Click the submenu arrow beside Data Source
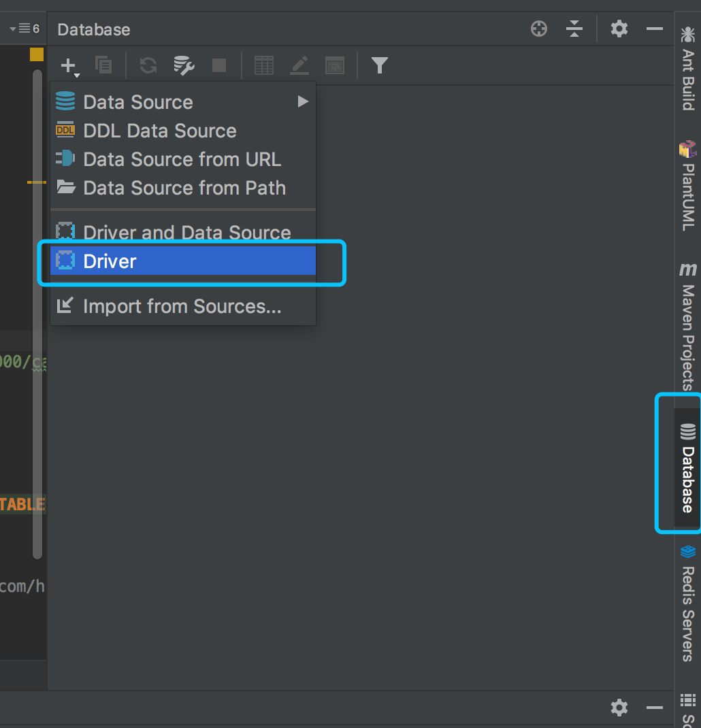 coord(303,101)
